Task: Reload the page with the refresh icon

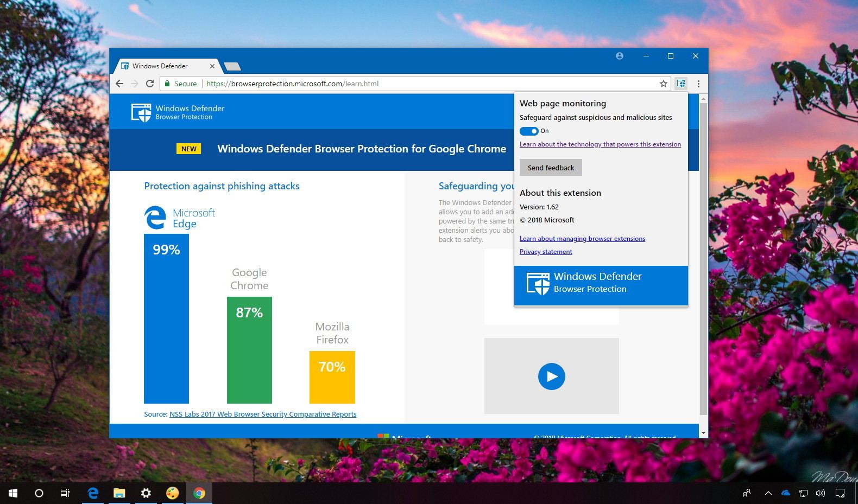Action: click(x=150, y=84)
